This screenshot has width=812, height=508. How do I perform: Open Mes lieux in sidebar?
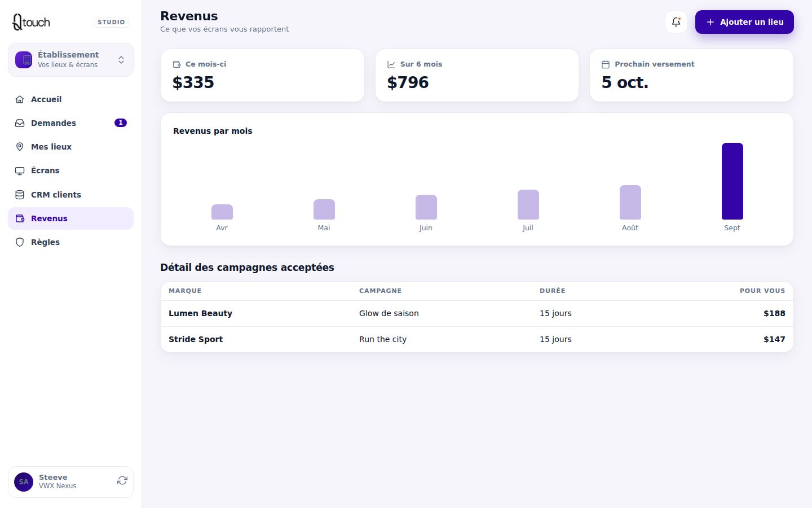[x=70, y=147]
